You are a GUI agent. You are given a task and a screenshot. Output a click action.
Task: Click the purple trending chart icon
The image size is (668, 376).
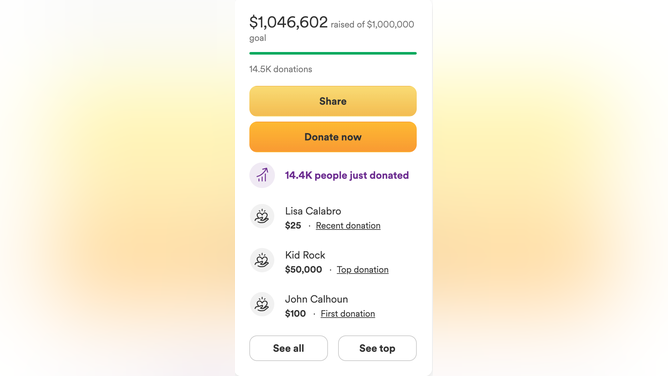tap(262, 175)
